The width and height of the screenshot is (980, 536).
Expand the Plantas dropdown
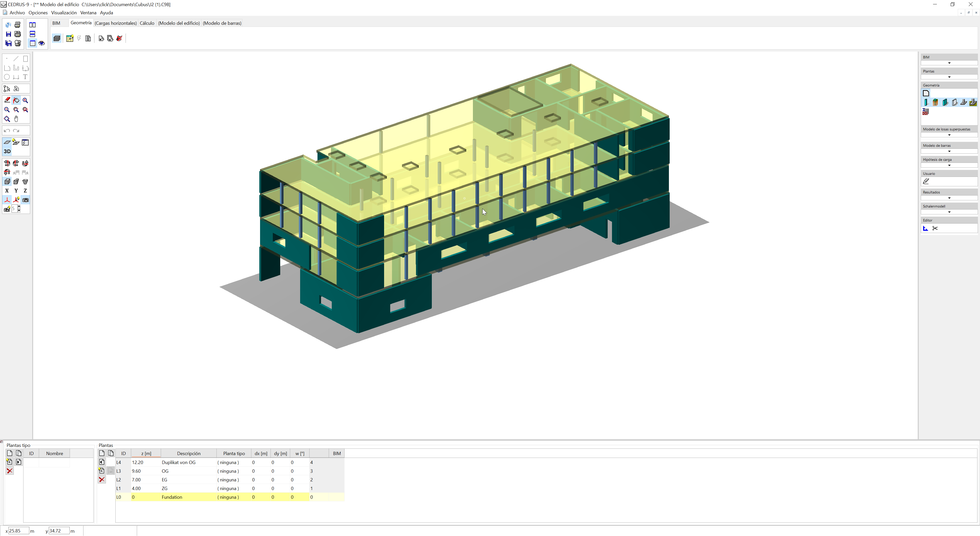949,77
